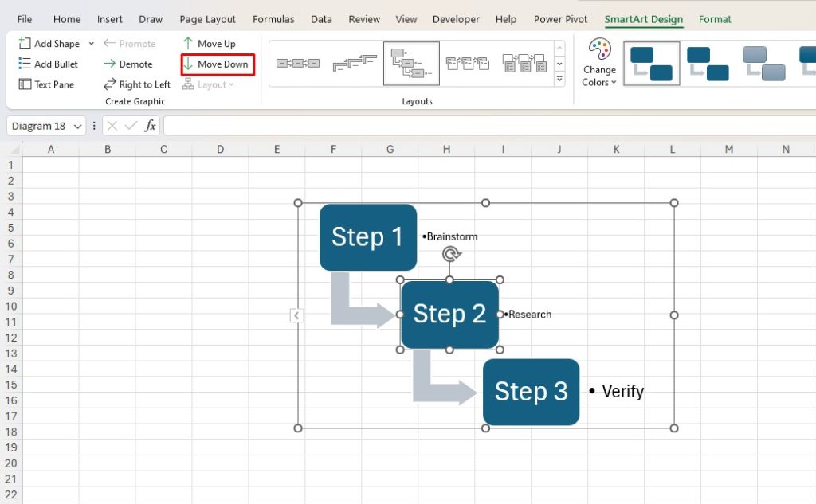Expand the Layouts gallery with the More arrow

point(559,79)
